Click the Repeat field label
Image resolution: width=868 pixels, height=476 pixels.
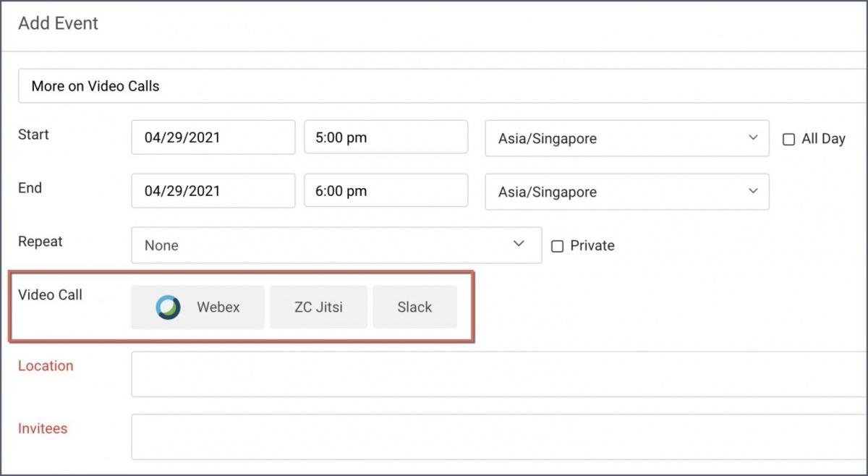[x=41, y=242]
